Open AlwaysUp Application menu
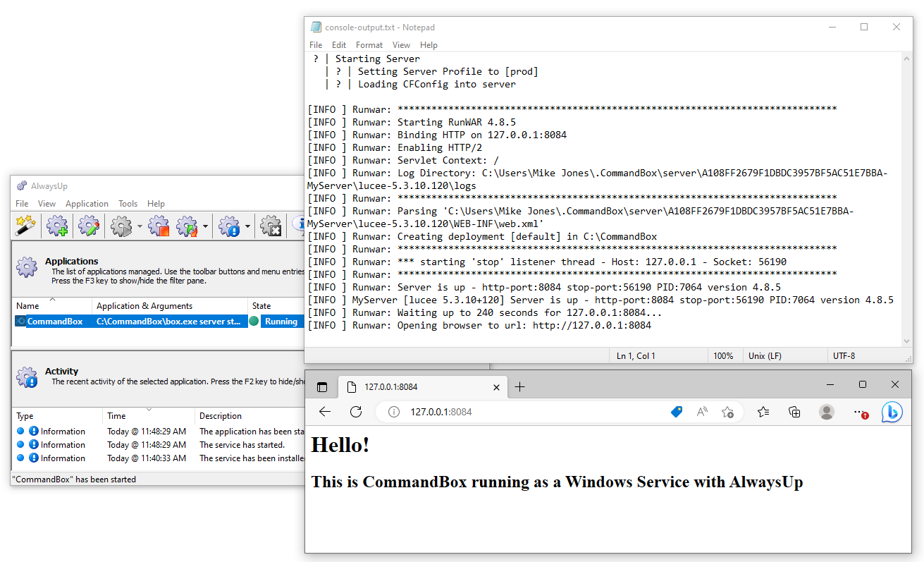This screenshot has width=924, height=562. click(x=87, y=204)
